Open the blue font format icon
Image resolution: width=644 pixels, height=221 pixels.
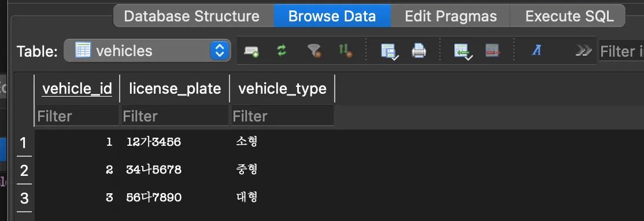click(536, 50)
